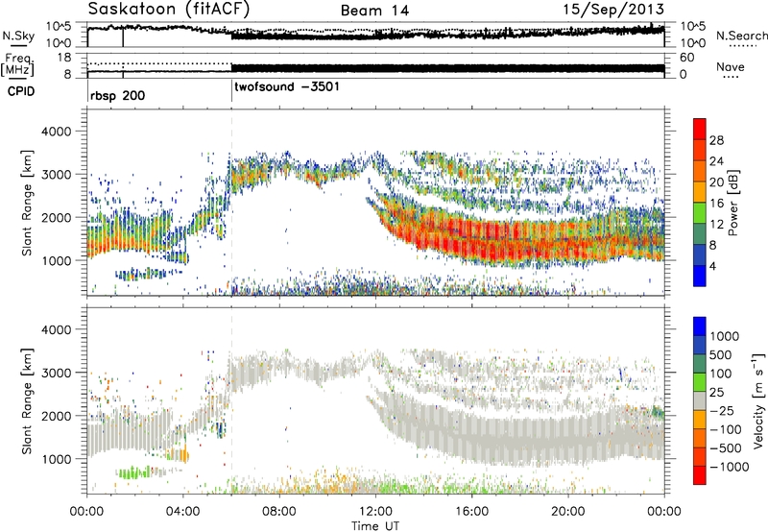Click the '28' tick on Power scale
Image resolution: width=768 pixels, height=532 pixels.
point(716,140)
